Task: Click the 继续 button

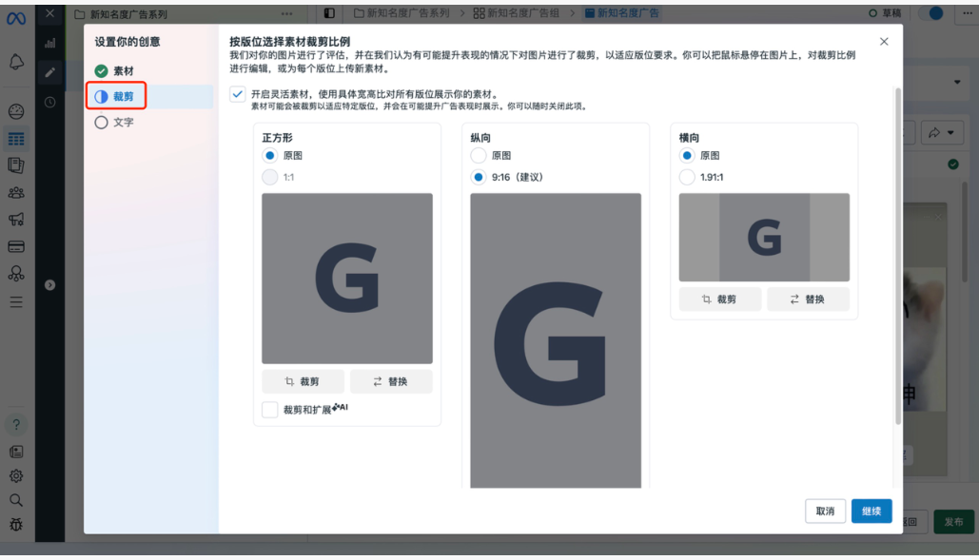Action: pos(871,512)
